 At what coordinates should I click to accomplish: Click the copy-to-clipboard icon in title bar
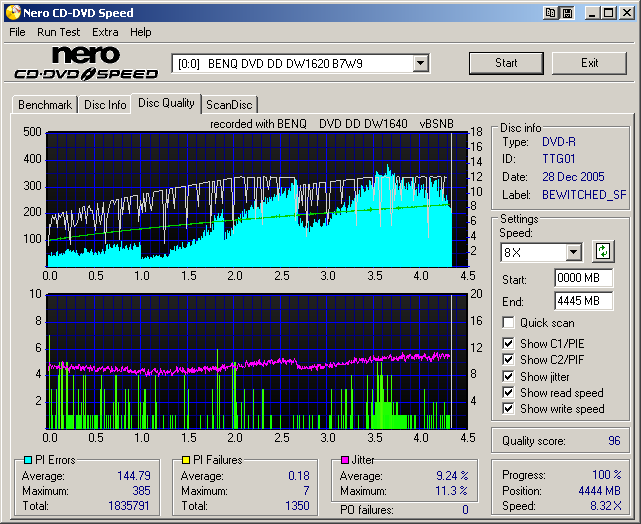tap(551, 13)
